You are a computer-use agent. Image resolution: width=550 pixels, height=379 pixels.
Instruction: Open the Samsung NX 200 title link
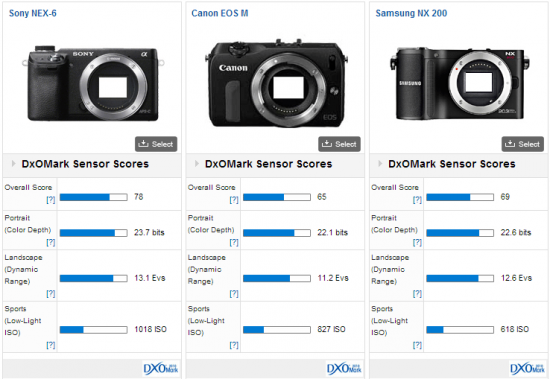click(x=411, y=13)
